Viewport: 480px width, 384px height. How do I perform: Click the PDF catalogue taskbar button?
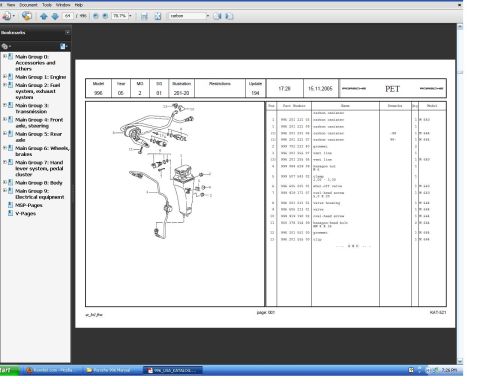pos(173,370)
